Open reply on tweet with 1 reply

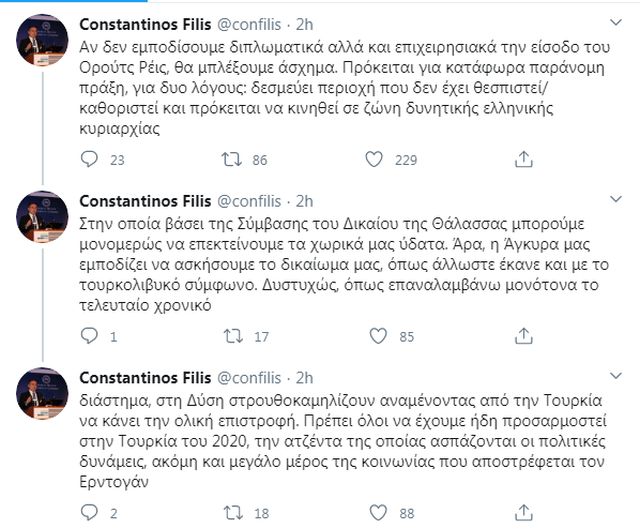88,336
